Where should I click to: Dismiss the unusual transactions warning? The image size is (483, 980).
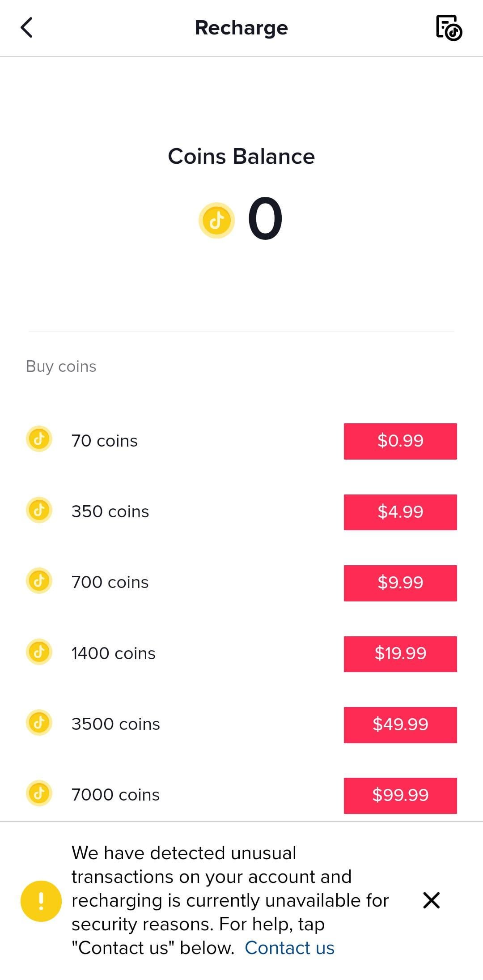click(432, 900)
